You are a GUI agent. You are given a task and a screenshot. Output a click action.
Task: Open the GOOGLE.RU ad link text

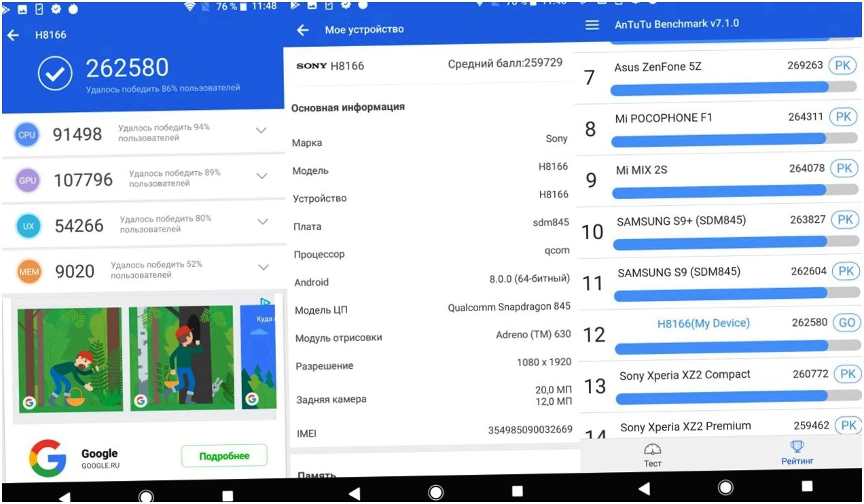click(x=101, y=467)
